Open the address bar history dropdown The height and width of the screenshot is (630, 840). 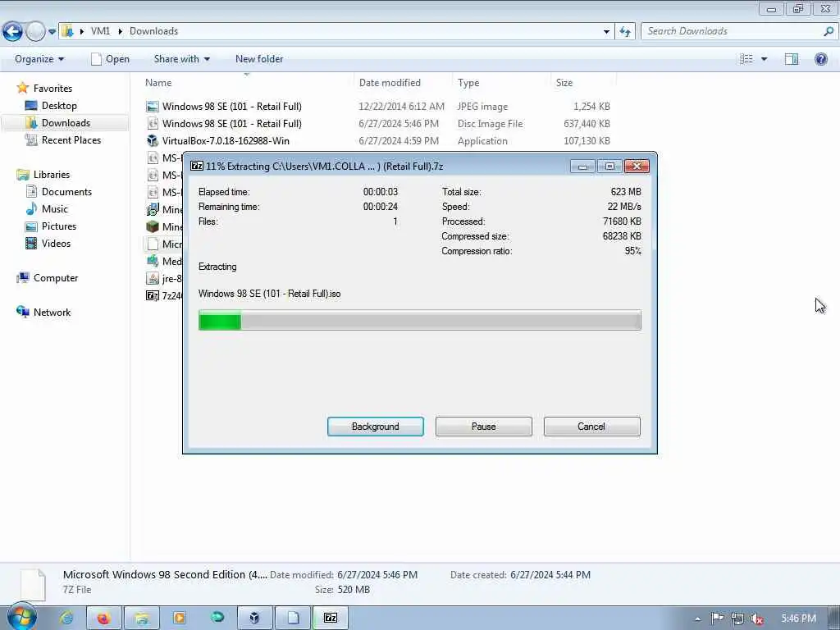pos(606,32)
